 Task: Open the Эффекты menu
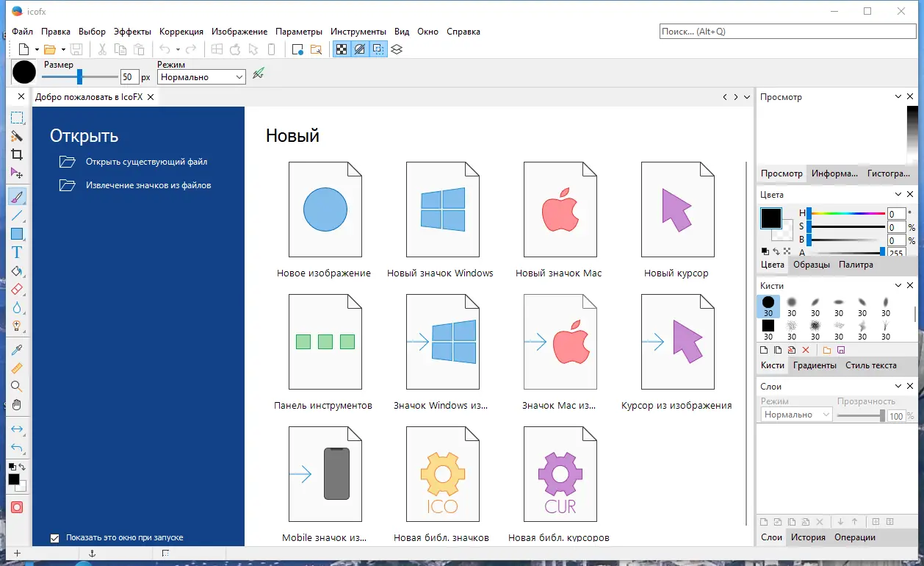point(132,32)
